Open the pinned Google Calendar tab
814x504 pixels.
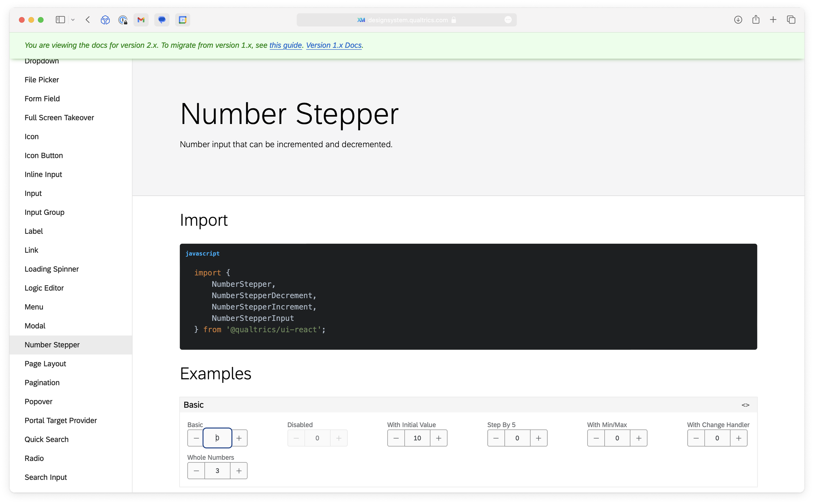(x=182, y=20)
